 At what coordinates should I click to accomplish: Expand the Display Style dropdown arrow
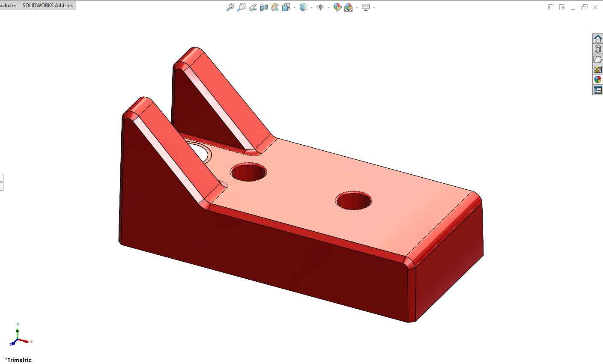point(311,8)
